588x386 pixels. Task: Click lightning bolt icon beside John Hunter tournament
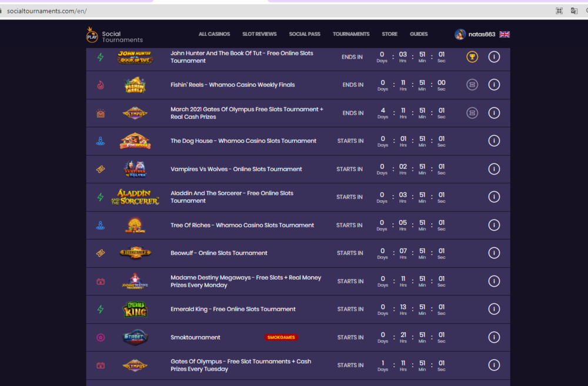(x=101, y=57)
